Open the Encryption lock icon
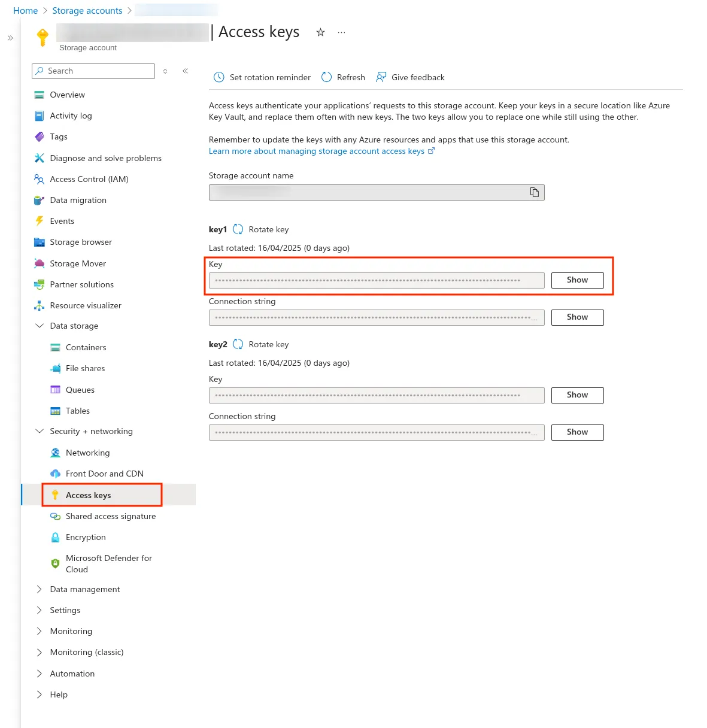The width and height of the screenshot is (707, 728). tap(56, 537)
